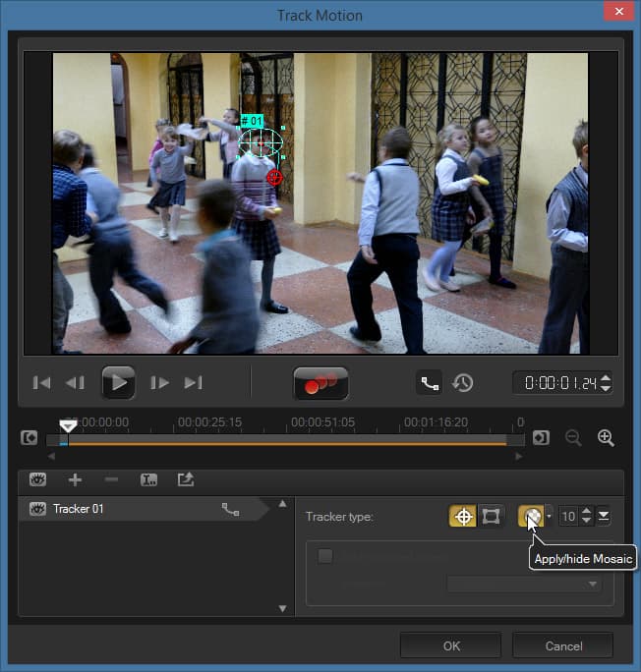Click the timecode field 0:00:01.24

click(x=560, y=383)
